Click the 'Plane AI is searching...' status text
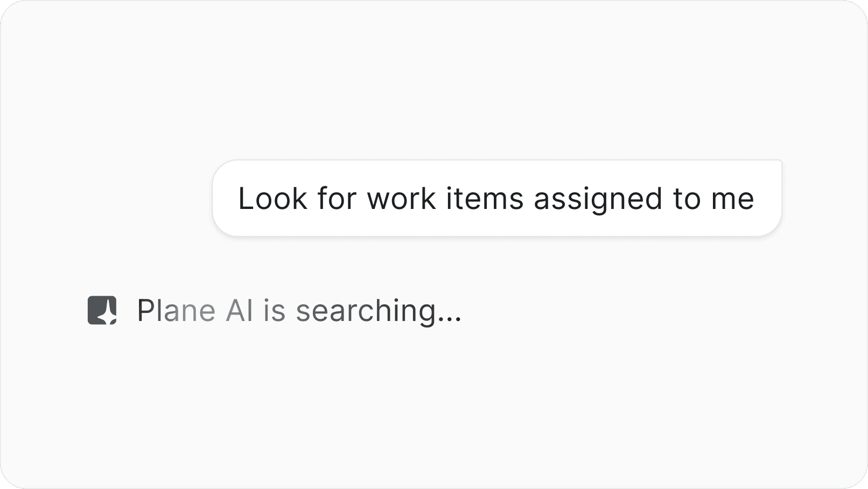Screen dimensions: 868x489 pos(299,311)
